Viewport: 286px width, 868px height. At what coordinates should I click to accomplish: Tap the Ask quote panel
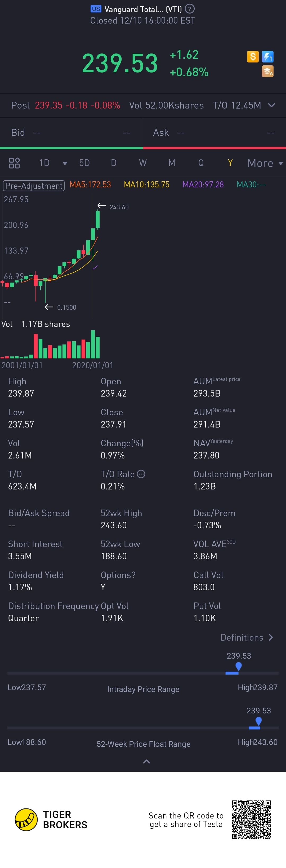[x=214, y=133]
